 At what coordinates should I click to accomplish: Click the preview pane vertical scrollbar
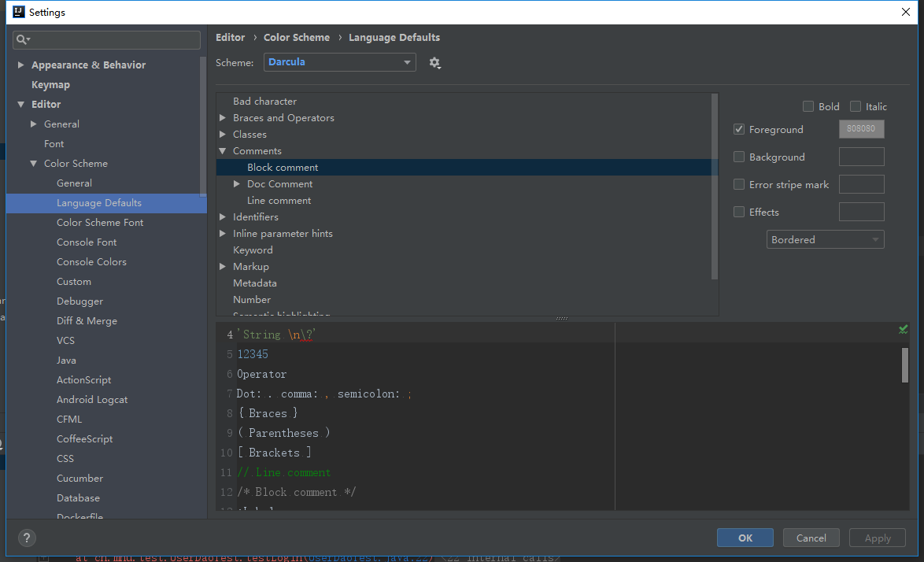click(x=904, y=365)
